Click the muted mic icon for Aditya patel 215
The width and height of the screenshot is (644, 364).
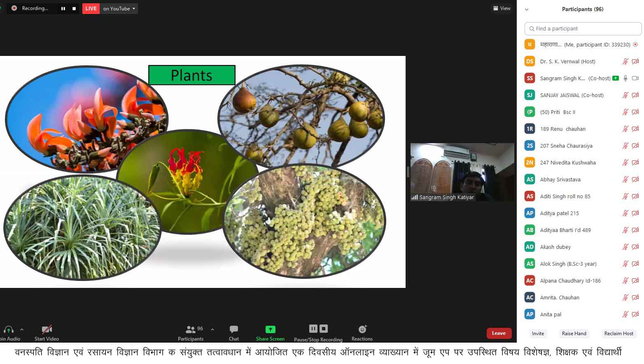(625, 213)
